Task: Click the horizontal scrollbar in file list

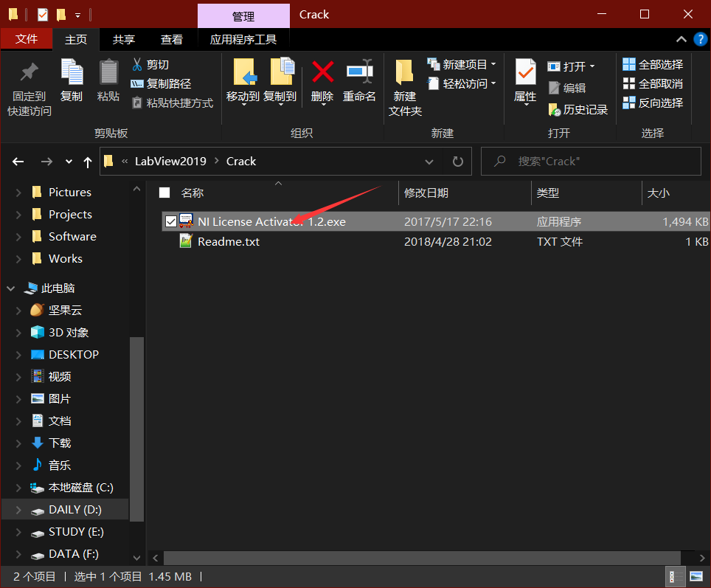Action: tap(422, 558)
